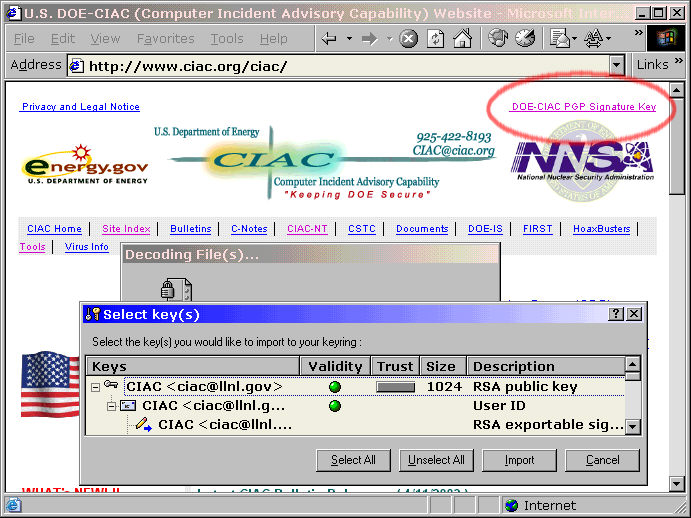Open the HoaxBusters link
The width and height of the screenshot is (691, 518).
click(602, 229)
